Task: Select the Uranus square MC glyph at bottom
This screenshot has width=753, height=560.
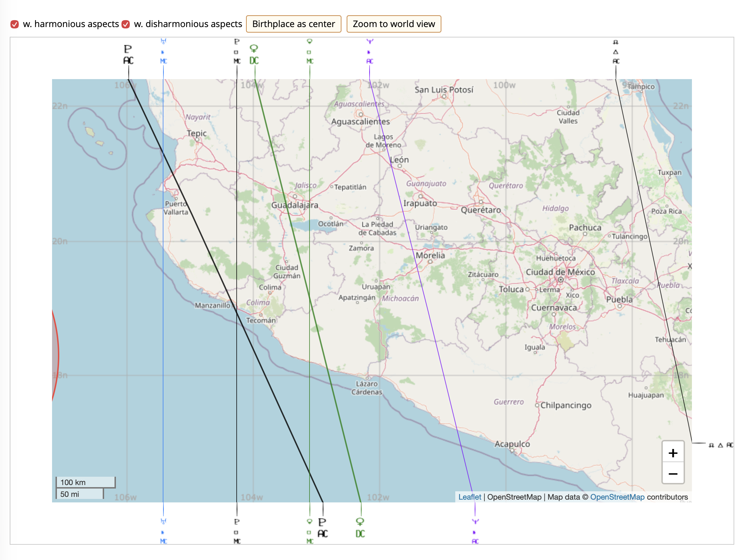Action: pos(163,530)
